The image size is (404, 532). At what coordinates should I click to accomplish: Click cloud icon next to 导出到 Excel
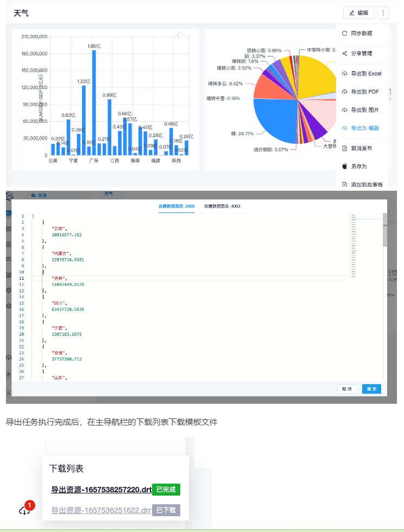point(345,73)
